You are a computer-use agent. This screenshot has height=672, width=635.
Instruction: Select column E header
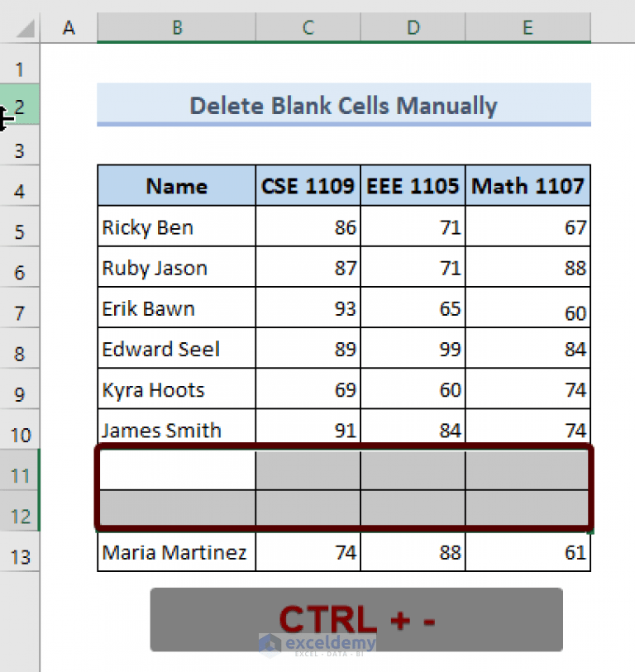528,28
